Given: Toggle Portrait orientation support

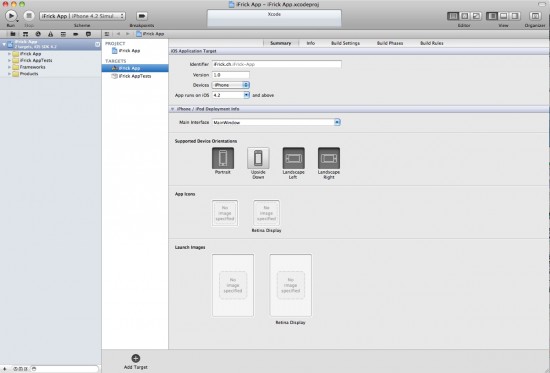Looking at the screenshot, I should pyautogui.click(x=223, y=158).
